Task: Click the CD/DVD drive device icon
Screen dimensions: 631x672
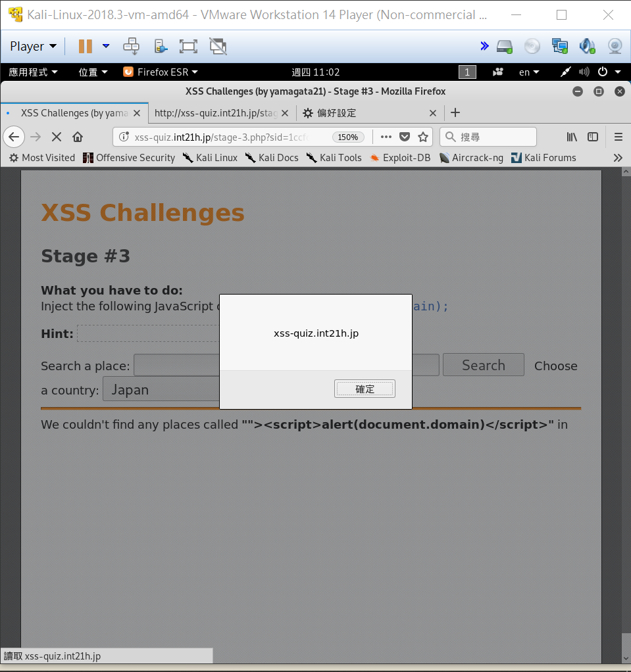Action: (x=532, y=46)
